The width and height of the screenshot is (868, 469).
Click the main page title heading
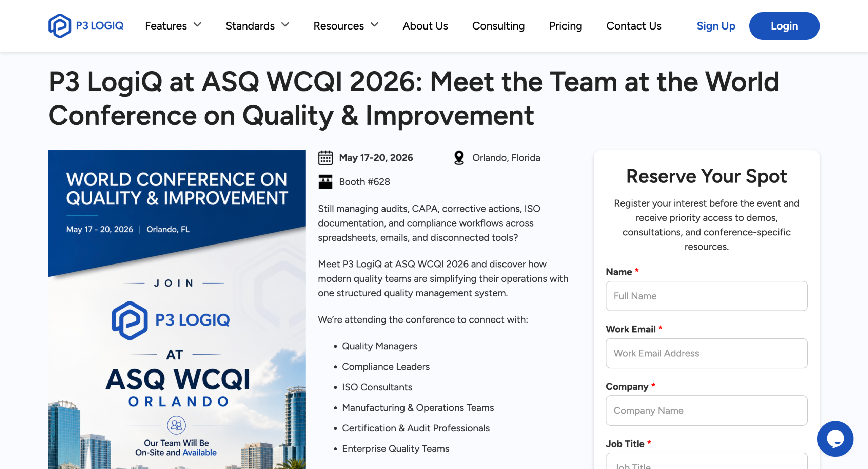[414, 98]
